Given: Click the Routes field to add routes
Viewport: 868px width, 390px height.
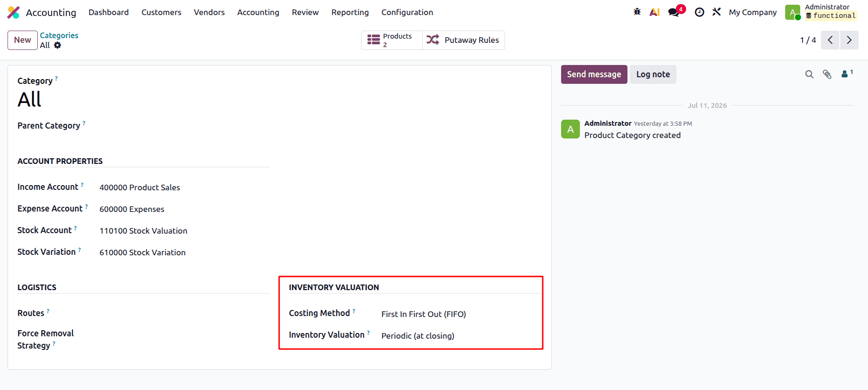Looking at the screenshot, I should (x=185, y=313).
